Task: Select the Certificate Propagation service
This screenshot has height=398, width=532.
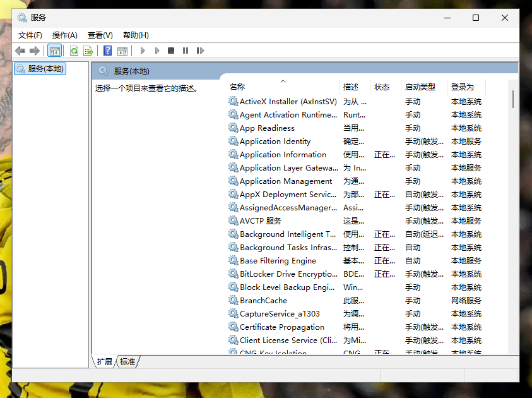Action: (x=357, y=327)
